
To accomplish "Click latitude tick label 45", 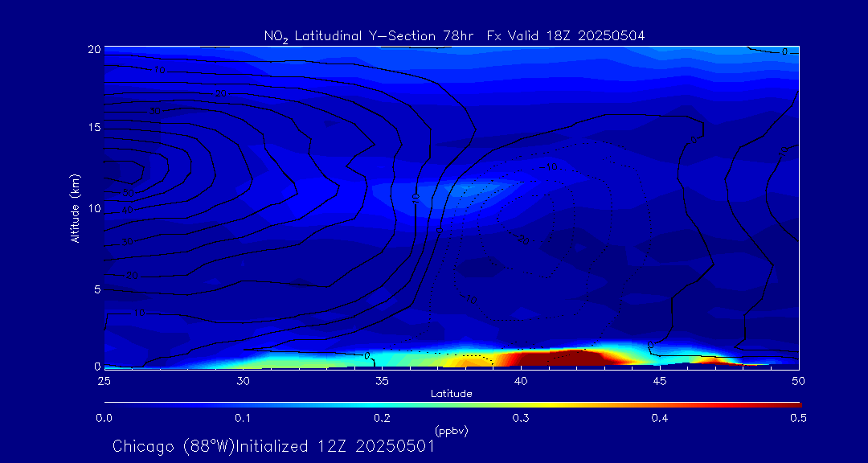I will 660,380.
